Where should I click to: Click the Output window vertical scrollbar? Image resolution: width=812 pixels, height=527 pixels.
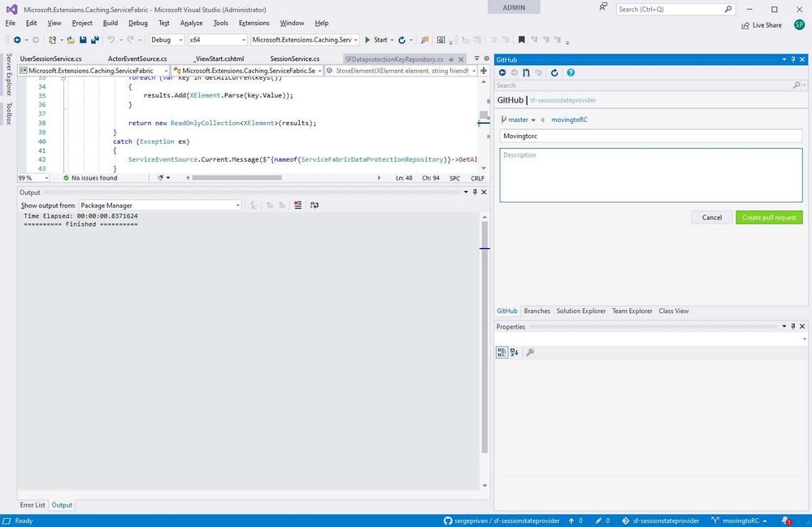pos(484,337)
